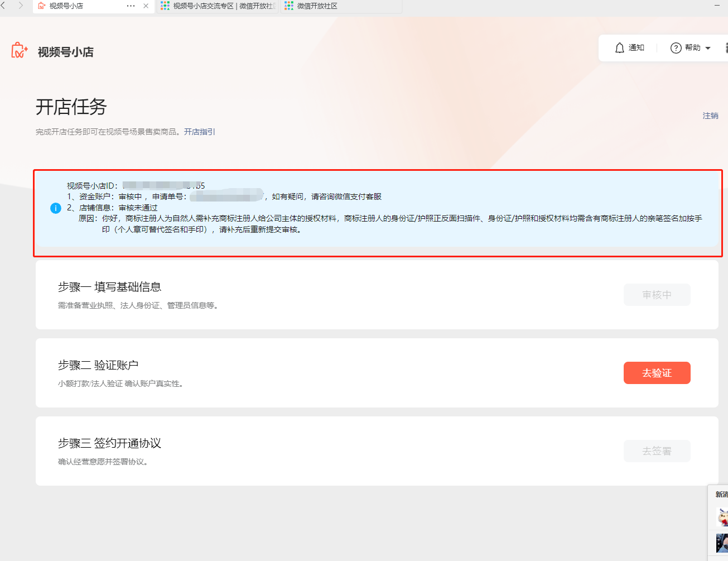Click 需准备营业执照 description text

click(x=138, y=305)
